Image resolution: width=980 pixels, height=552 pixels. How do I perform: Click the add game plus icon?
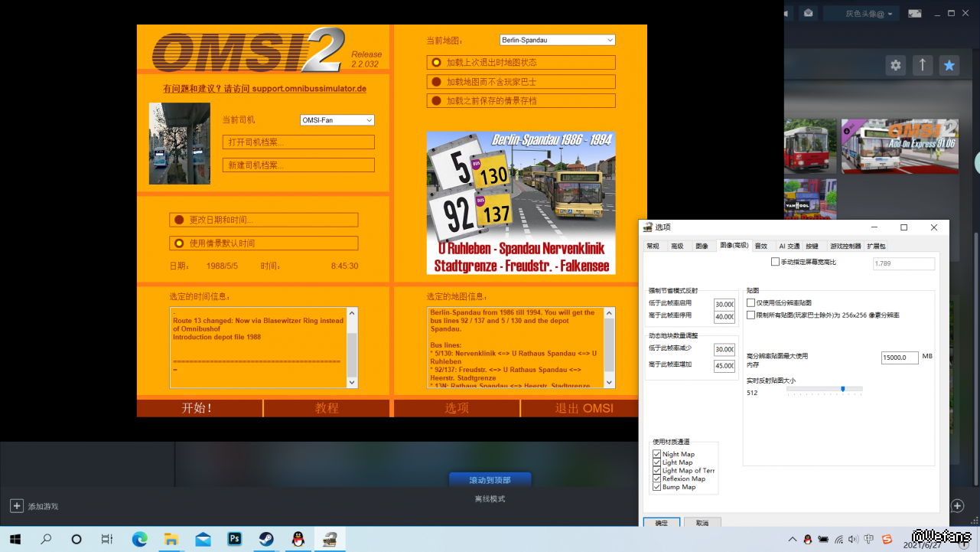click(x=16, y=506)
